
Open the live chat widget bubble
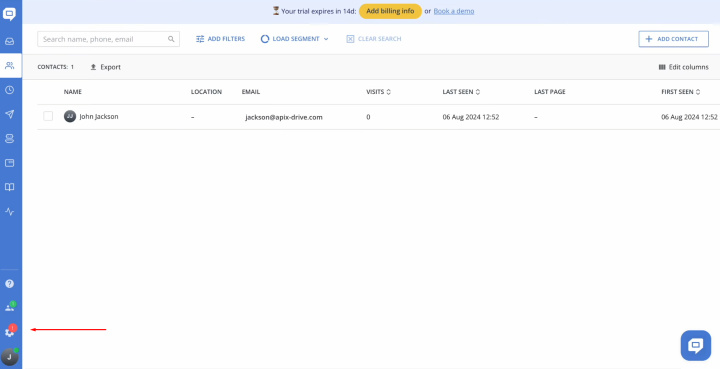pos(696,345)
